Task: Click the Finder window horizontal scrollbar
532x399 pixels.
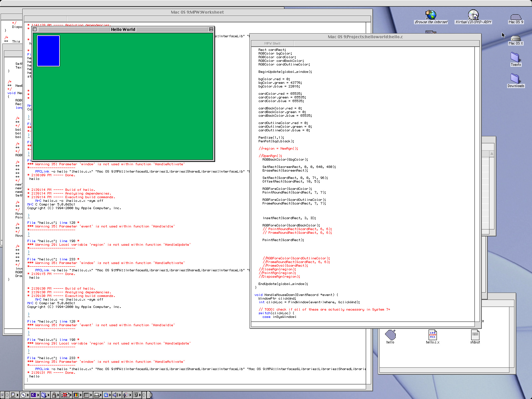Action: tap(445, 370)
